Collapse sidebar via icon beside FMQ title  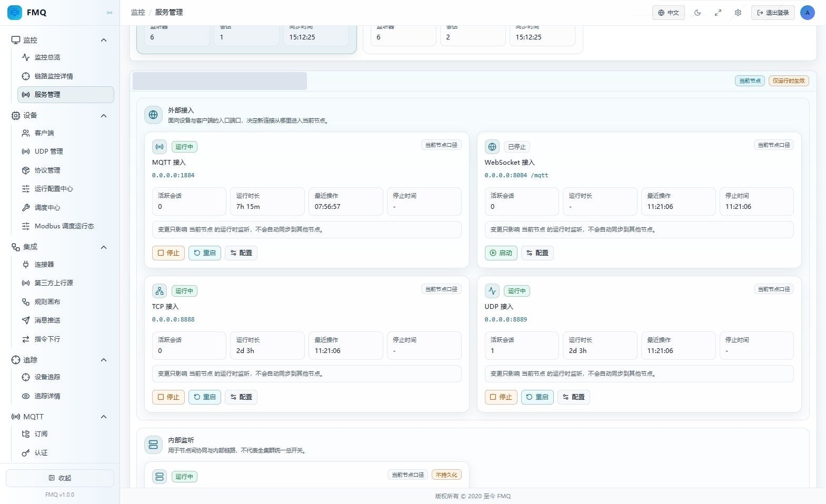110,13
